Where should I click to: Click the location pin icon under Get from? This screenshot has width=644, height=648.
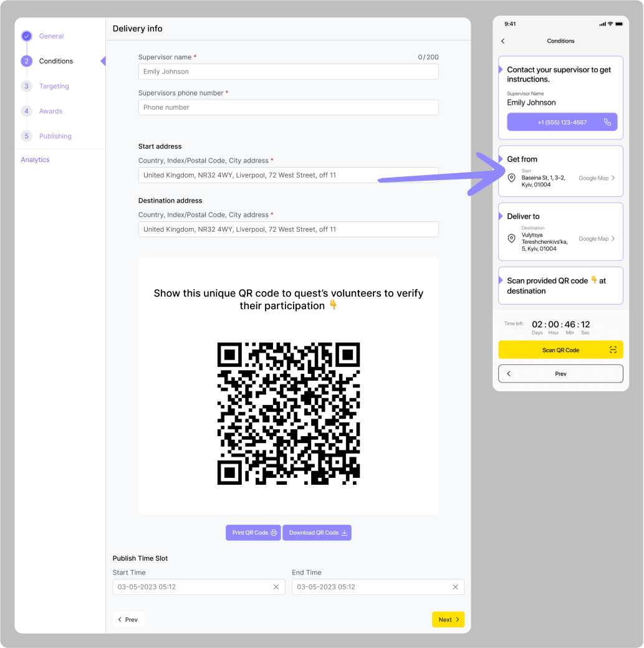click(x=512, y=178)
